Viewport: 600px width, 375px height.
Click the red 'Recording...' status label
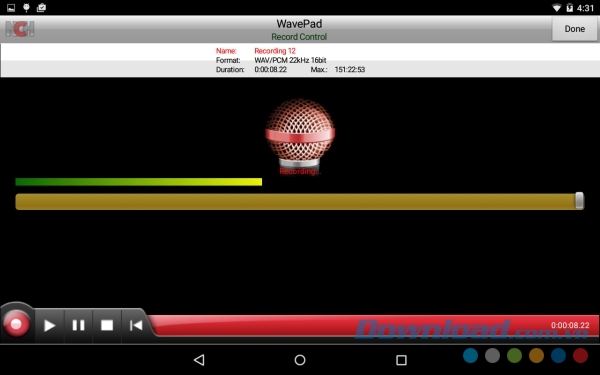coord(300,171)
